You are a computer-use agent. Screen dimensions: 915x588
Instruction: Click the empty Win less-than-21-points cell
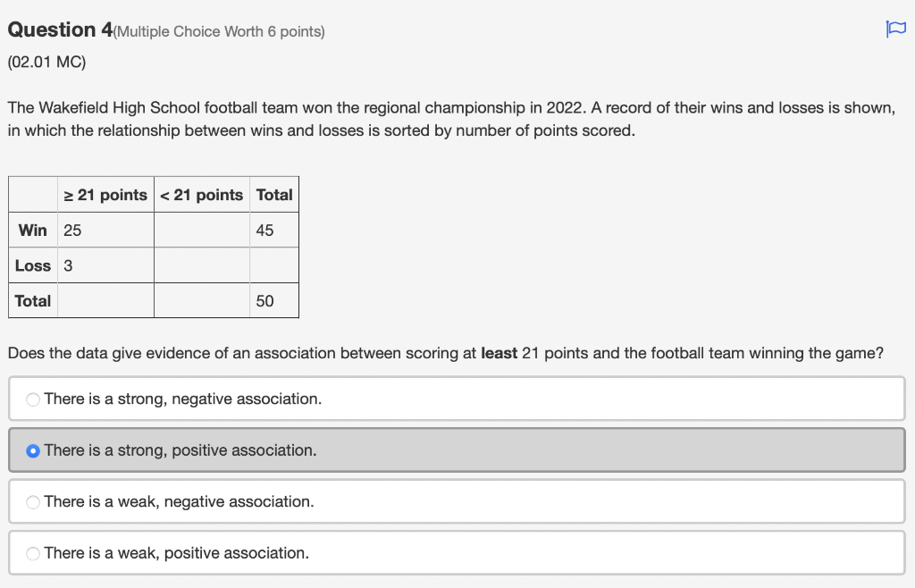(x=201, y=230)
